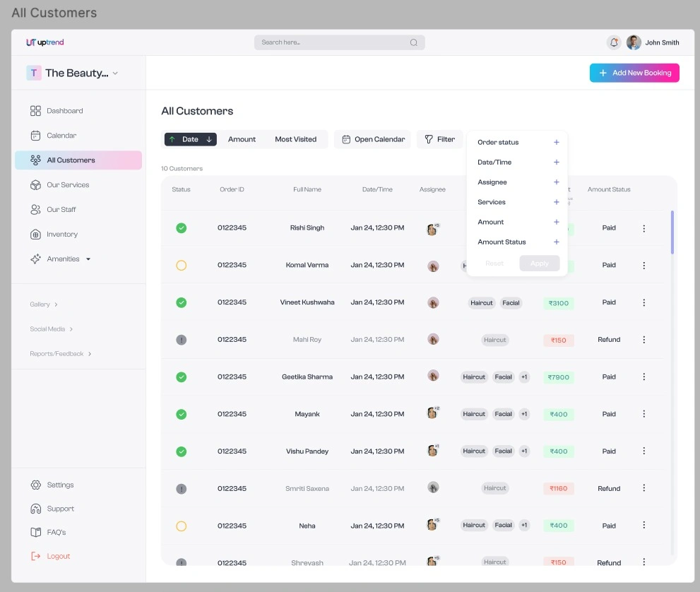Sort Date descending with down arrow
Viewport: 700px width, 592px height.
(209, 139)
